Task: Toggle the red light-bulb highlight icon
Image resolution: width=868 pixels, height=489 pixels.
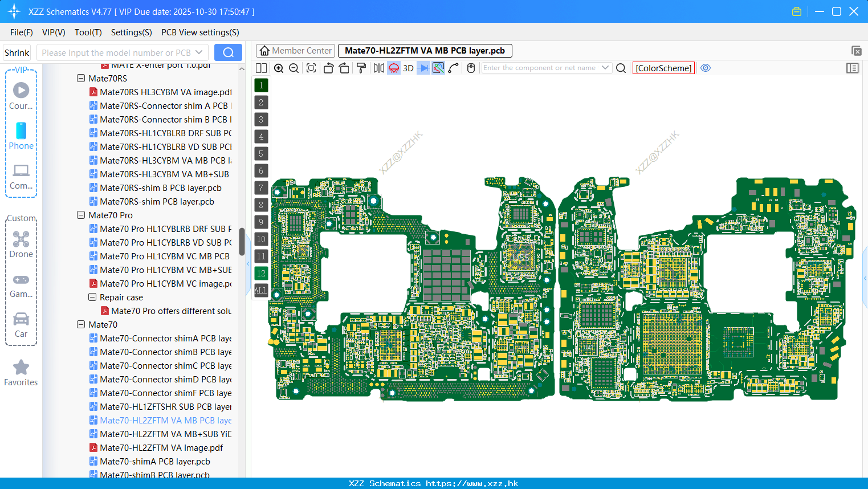Action: click(394, 68)
